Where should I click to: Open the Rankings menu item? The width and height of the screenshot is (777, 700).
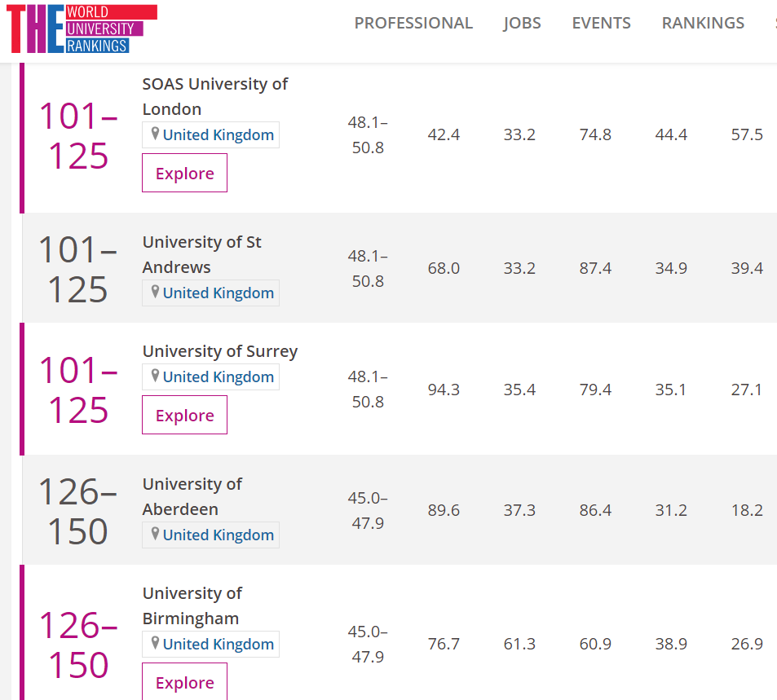pos(703,23)
